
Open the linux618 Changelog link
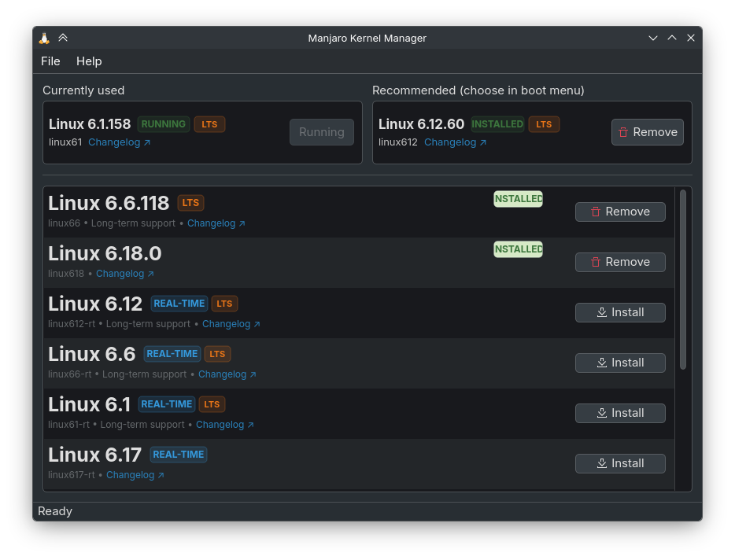[124, 274]
